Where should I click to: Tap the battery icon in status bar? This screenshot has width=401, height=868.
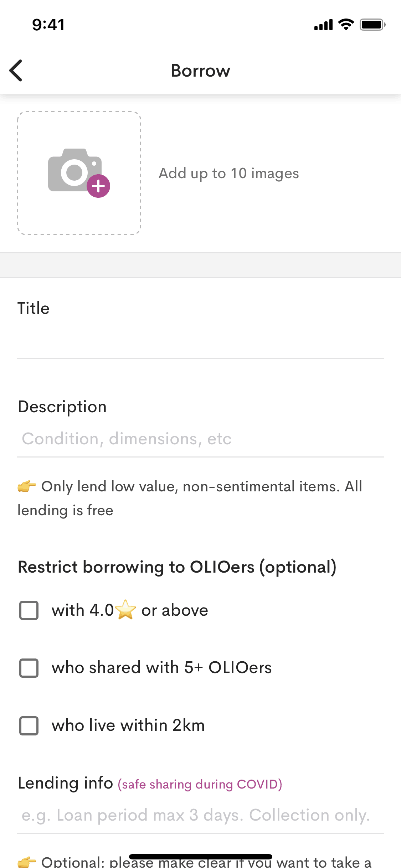point(372,25)
